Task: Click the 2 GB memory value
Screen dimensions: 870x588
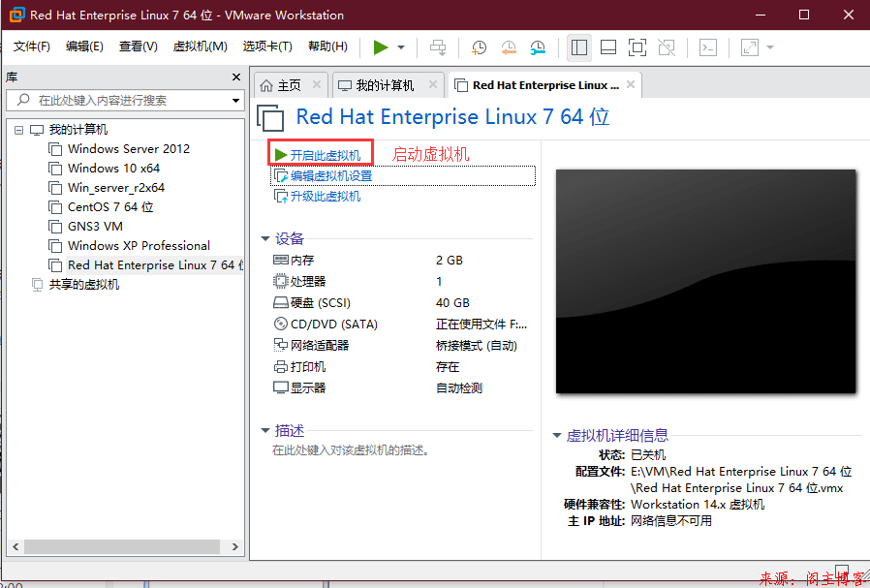Action: click(x=450, y=261)
